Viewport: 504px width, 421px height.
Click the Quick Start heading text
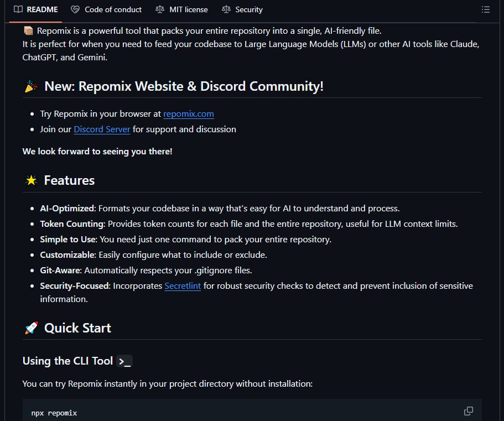pyautogui.click(x=77, y=328)
